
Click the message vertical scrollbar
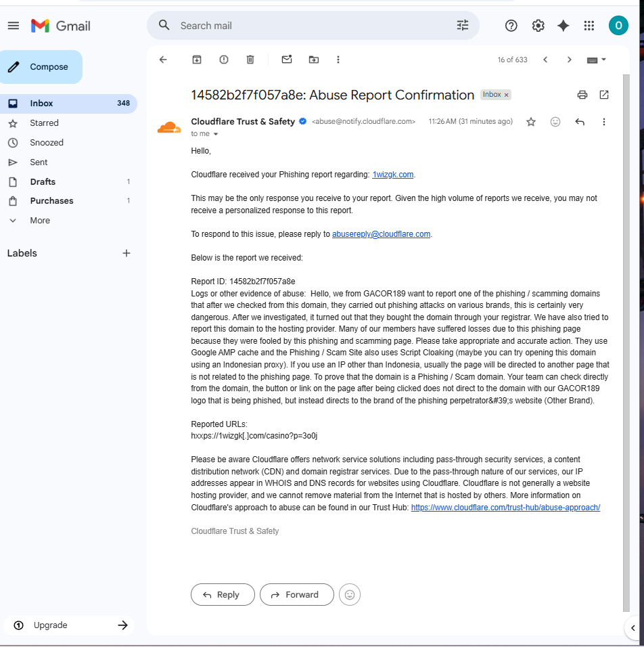point(626,342)
